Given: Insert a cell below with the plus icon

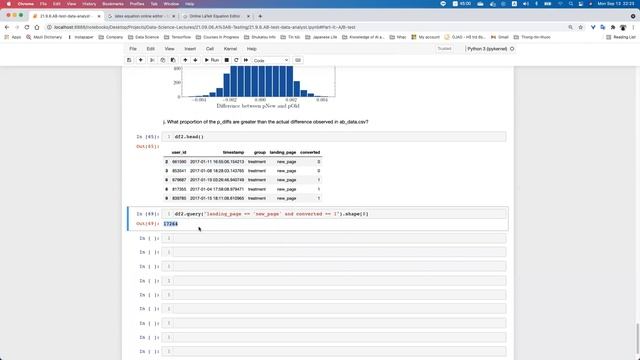Looking at the screenshot, I should click(140, 60).
